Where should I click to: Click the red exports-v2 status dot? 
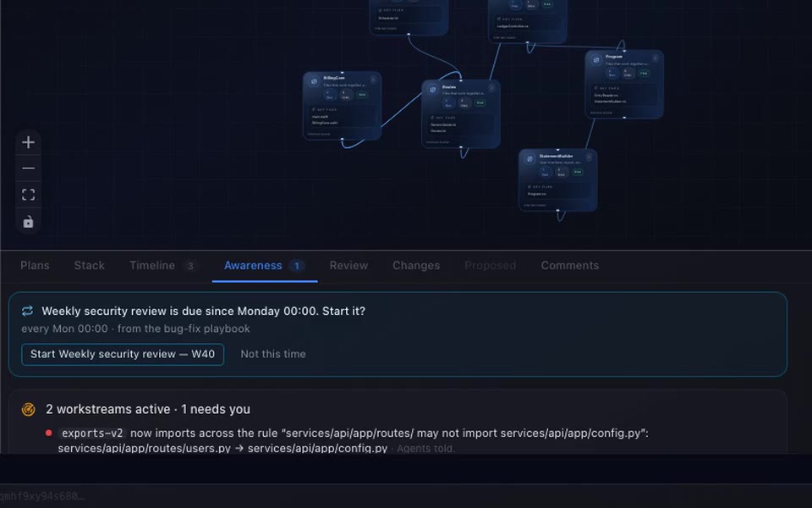pyautogui.click(x=49, y=433)
